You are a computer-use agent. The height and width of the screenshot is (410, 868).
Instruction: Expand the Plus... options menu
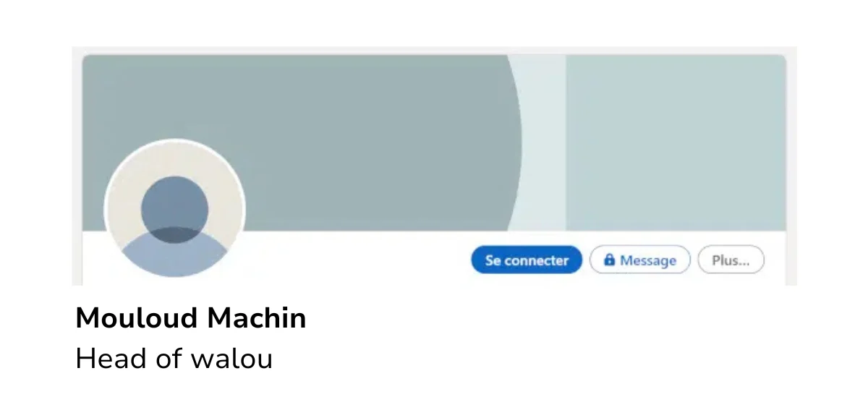click(731, 260)
